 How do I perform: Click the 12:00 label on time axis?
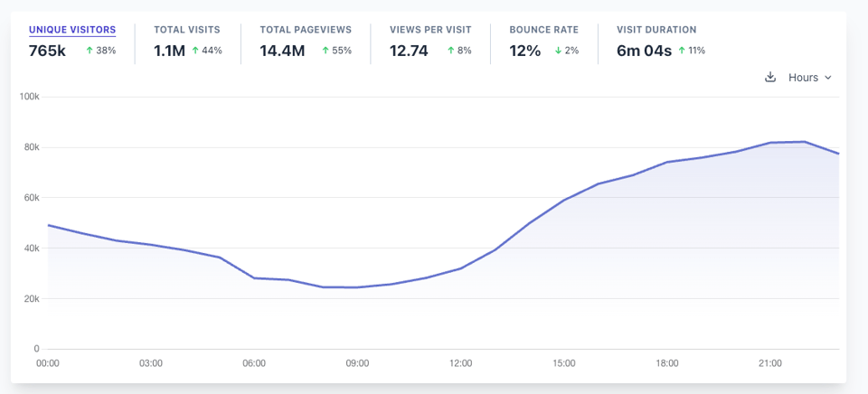460,363
